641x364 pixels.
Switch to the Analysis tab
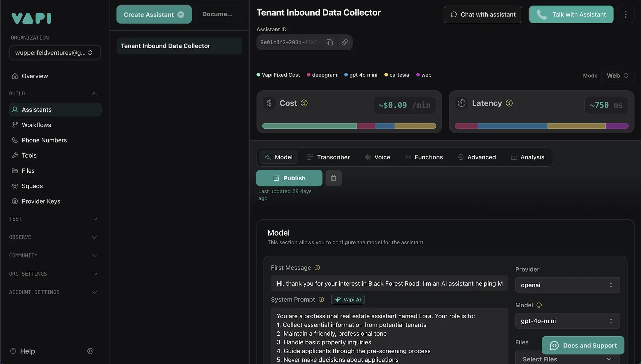528,157
